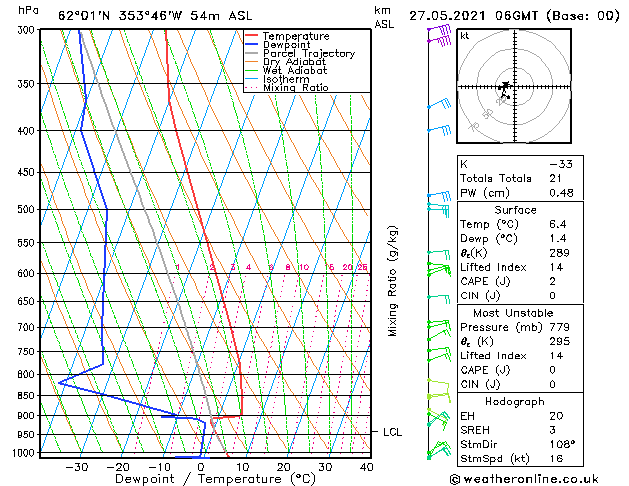629x486 pixels.
Task: Click the Mixing Ratio legend label
Action: [296, 87]
